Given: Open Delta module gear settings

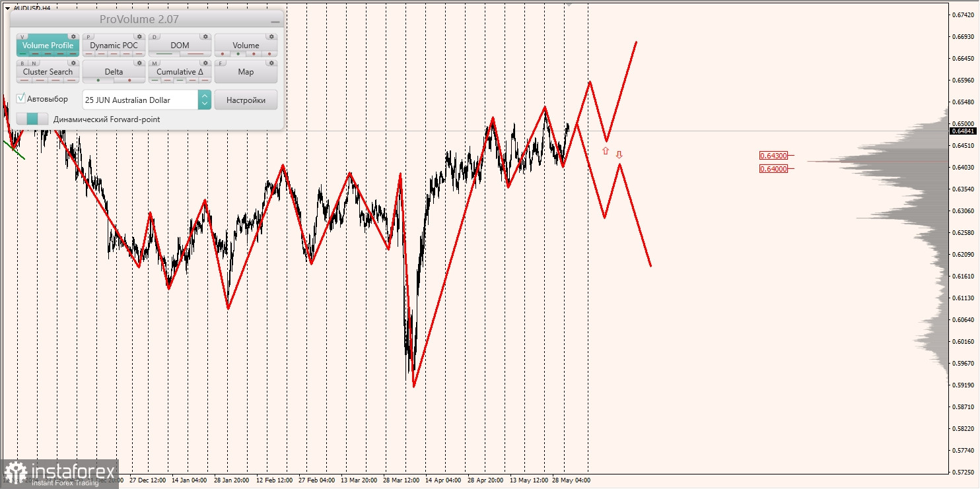Looking at the screenshot, I should click(139, 63).
